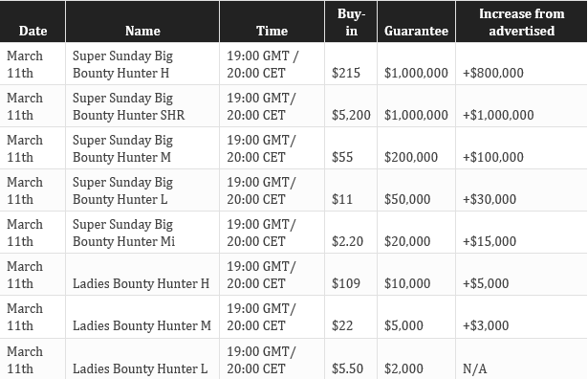Click the Ladies Bounty Hunter L name
The height and width of the screenshot is (379, 588).
click(x=140, y=368)
